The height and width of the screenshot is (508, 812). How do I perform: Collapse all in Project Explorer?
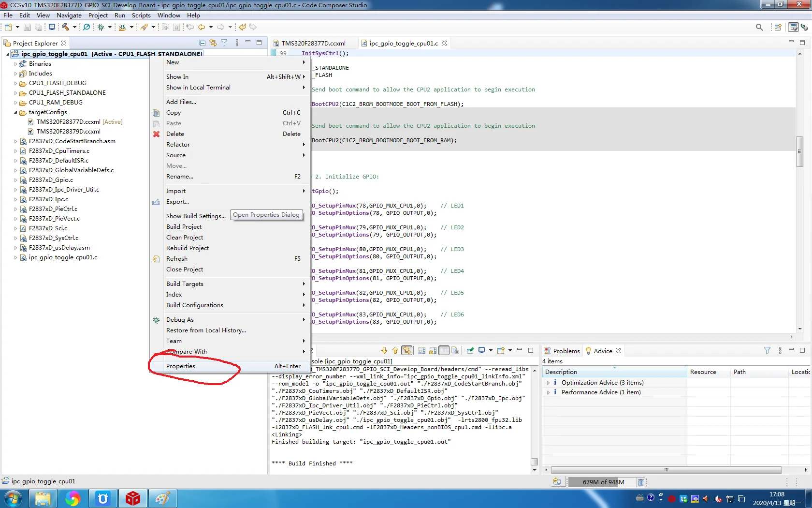tap(203, 43)
